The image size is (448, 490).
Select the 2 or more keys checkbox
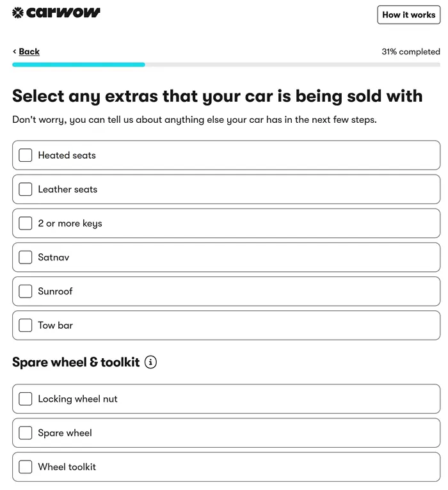tap(26, 223)
